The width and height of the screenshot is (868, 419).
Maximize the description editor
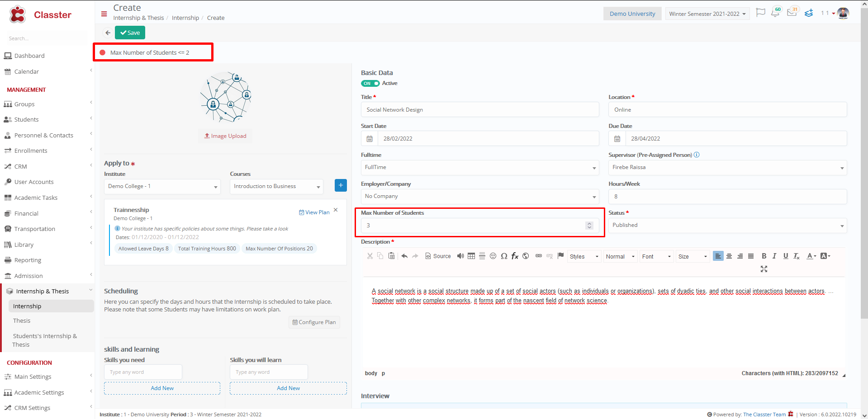click(x=764, y=269)
